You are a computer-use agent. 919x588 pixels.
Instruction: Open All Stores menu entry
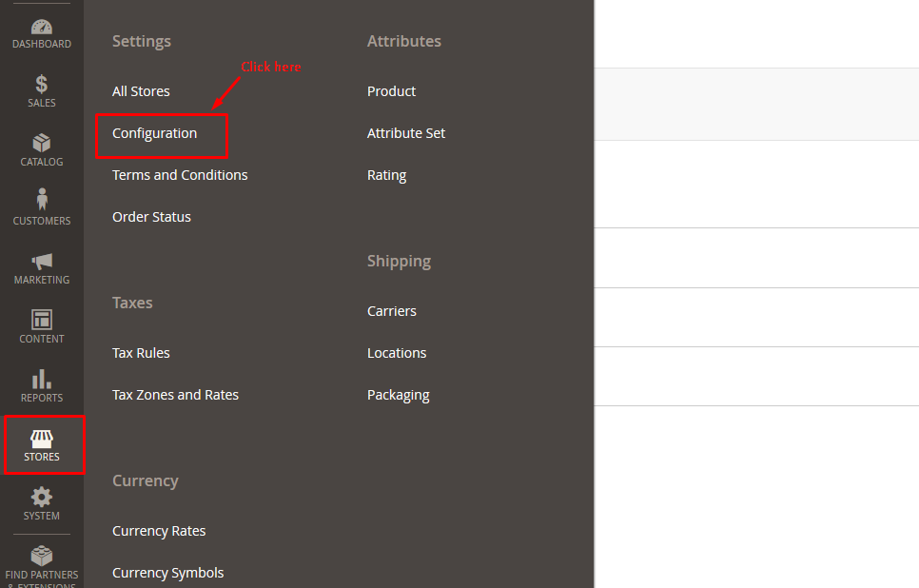click(141, 91)
